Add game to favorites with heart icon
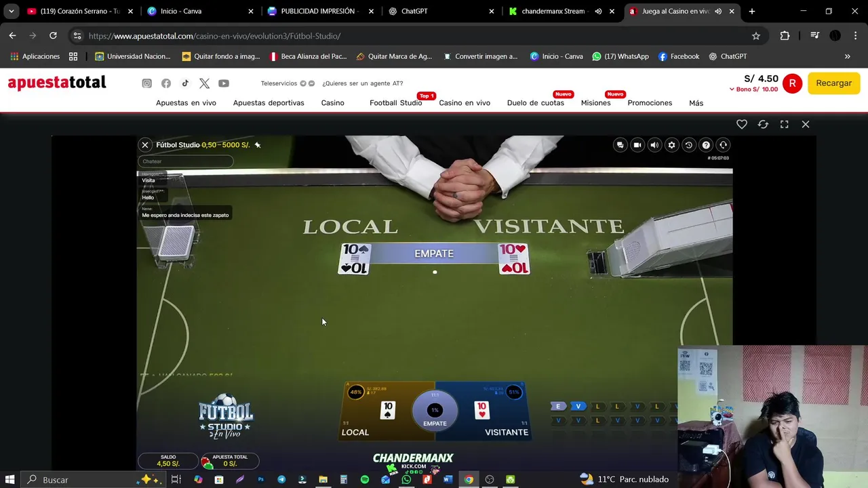This screenshot has width=868, height=488. [x=742, y=124]
